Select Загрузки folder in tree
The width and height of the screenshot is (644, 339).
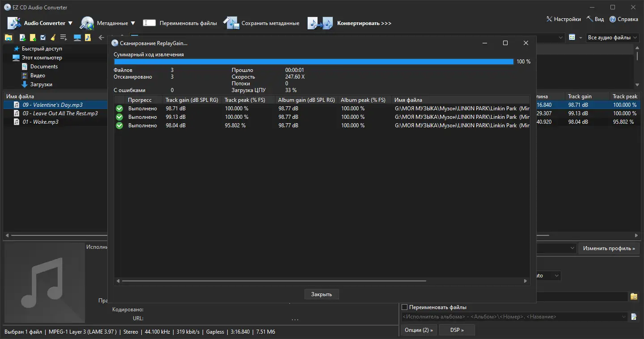(x=41, y=84)
